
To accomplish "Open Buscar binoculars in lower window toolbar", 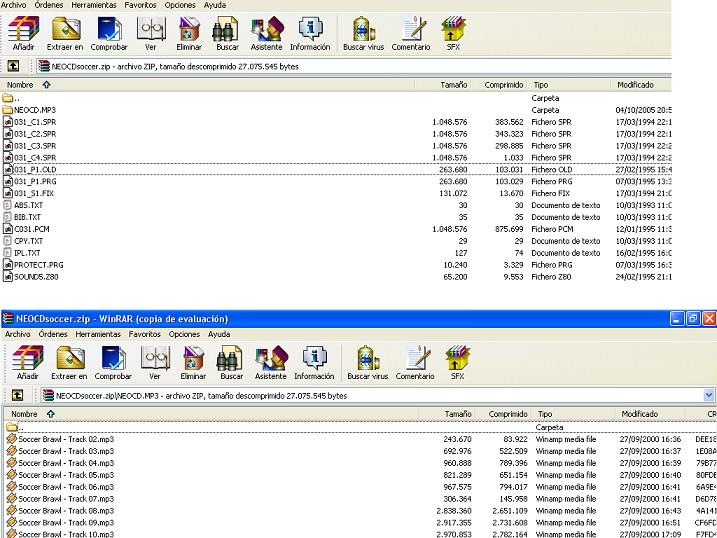I will coord(232,361).
